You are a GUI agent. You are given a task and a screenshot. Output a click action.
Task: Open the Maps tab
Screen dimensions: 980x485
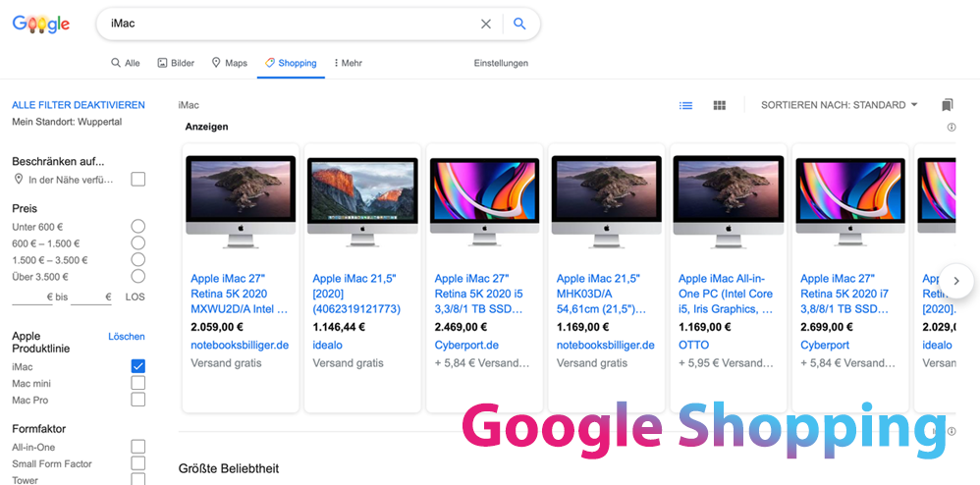230,63
